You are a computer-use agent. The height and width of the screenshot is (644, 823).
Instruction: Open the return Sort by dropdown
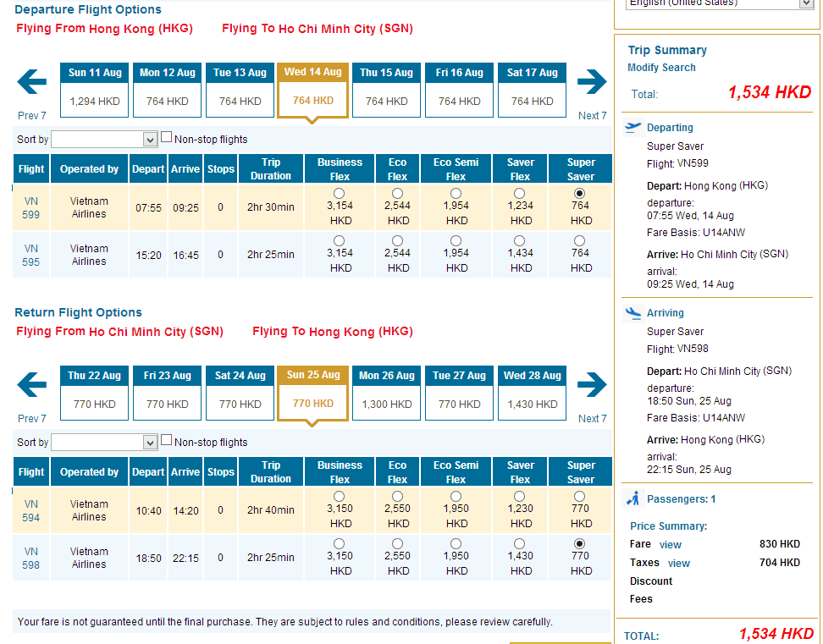pyautogui.click(x=104, y=443)
